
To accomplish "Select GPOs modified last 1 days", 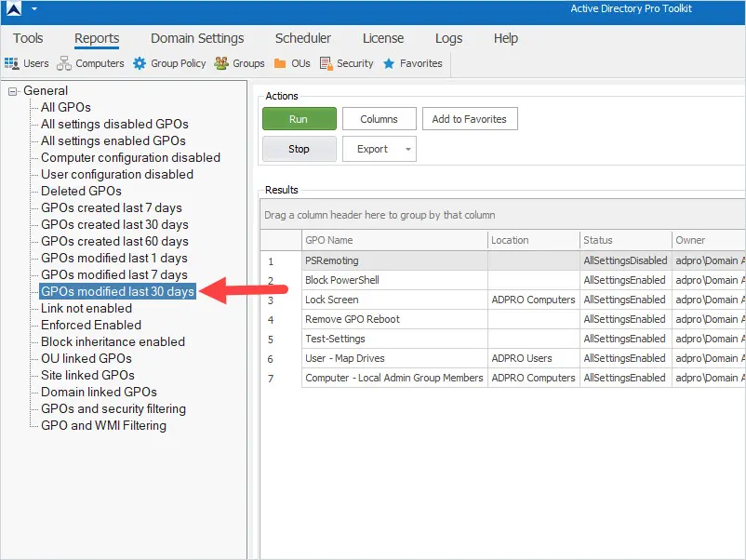I will click(x=114, y=258).
